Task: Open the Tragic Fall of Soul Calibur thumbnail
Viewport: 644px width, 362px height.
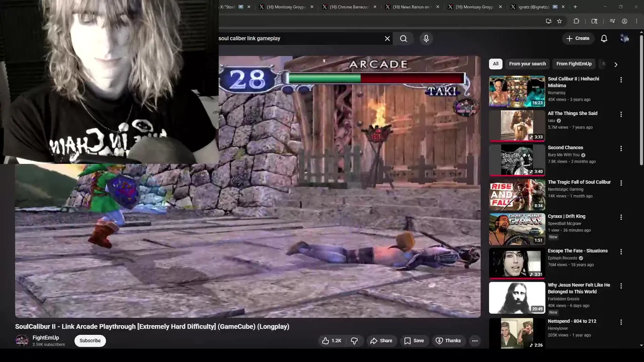Action: tap(517, 194)
